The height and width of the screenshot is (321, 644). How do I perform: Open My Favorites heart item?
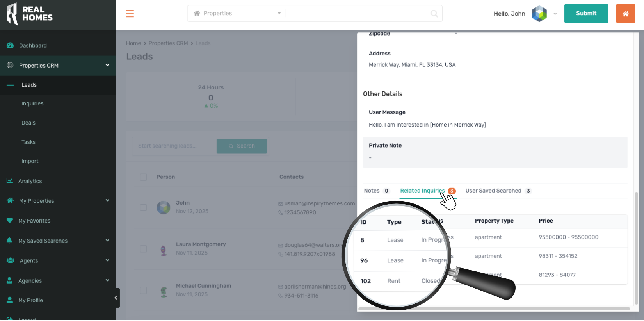point(34,221)
